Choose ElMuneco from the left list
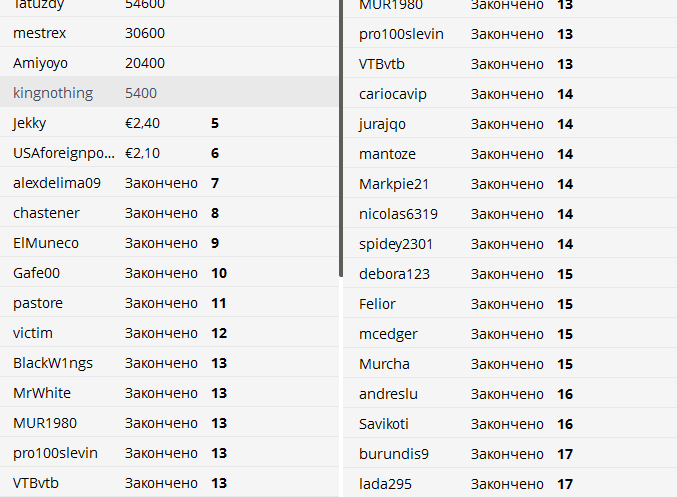The image size is (677, 497). (x=169, y=243)
